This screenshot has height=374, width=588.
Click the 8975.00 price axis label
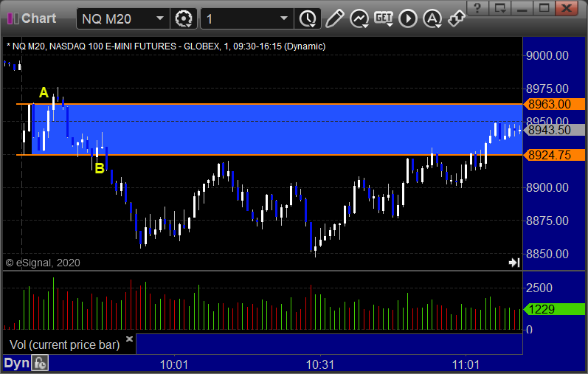[547, 89]
